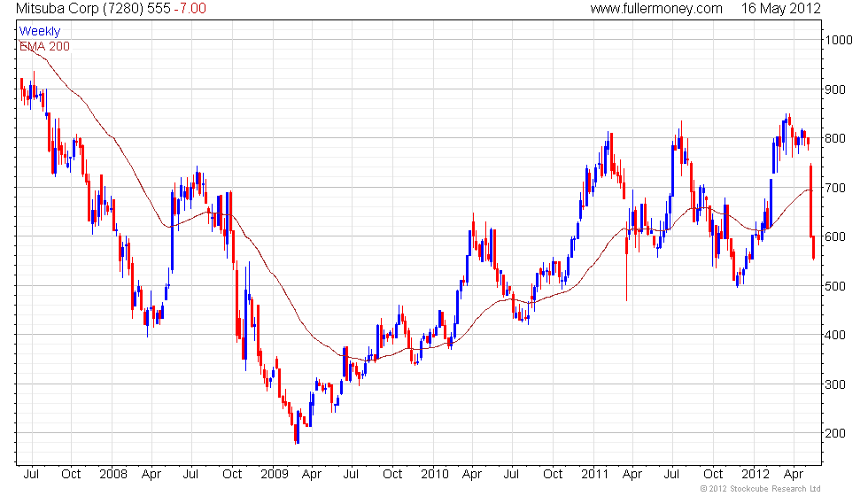Viewport: 868px width, 496px height.
Task: Click the '2009' year label on time axis
Action: (274, 475)
